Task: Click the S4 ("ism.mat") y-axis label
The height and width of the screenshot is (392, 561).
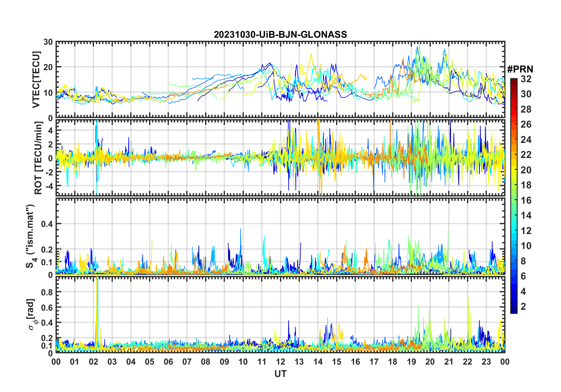Action: pos(30,236)
